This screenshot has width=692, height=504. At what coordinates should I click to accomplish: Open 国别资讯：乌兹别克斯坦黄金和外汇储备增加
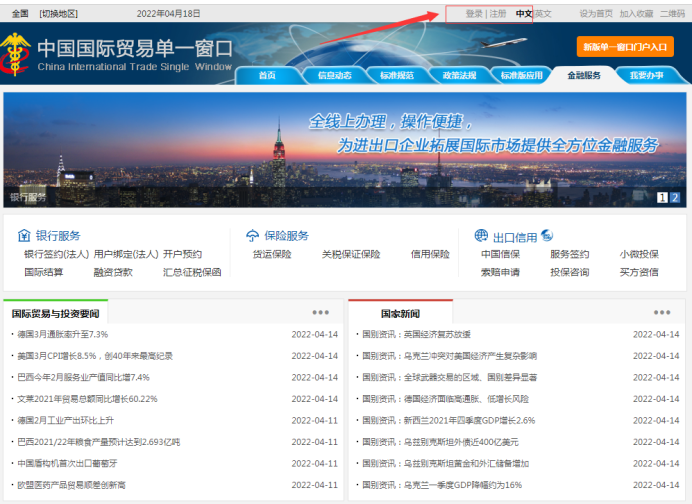coord(445,463)
